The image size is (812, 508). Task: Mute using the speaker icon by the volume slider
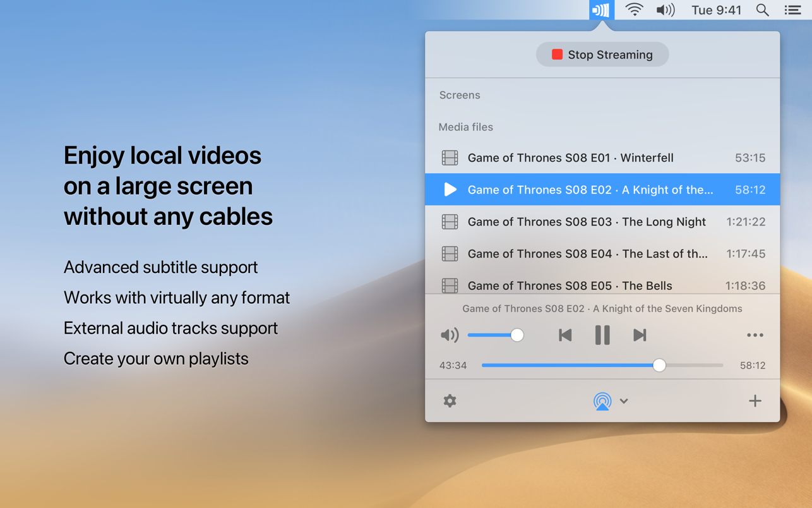pyautogui.click(x=449, y=335)
